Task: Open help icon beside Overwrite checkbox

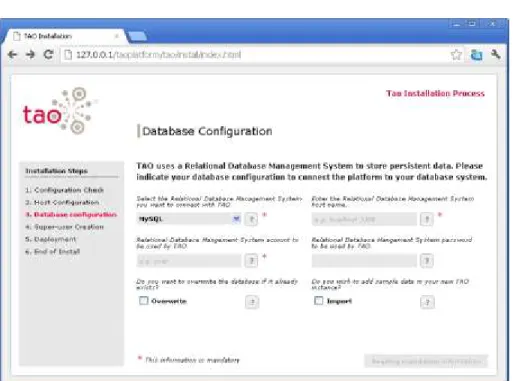Action: click(252, 302)
